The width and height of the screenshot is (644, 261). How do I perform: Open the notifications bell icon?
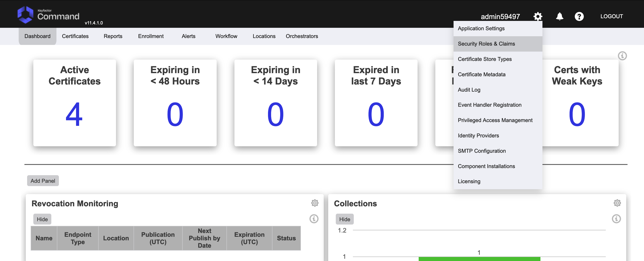click(x=559, y=16)
